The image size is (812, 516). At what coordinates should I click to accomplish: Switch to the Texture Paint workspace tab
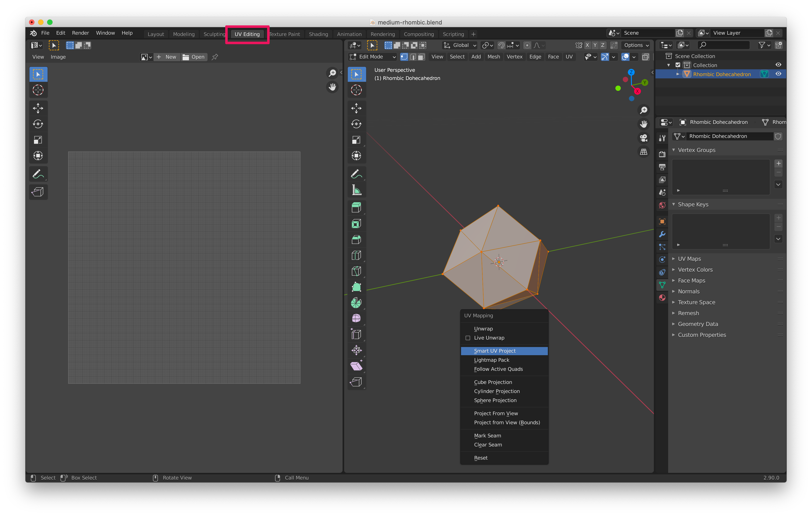pos(285,34)
